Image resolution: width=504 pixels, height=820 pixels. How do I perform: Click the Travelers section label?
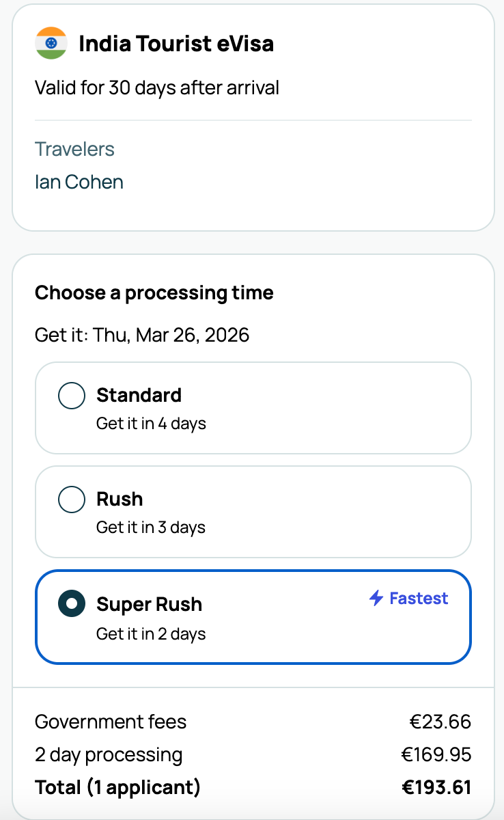pyautogui.click(x=74, y=149)
